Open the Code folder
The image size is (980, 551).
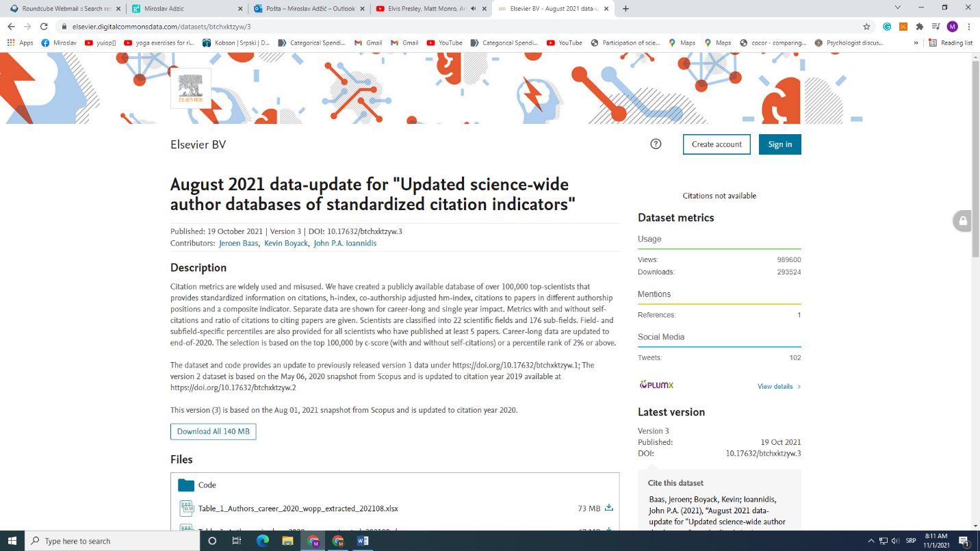[207, 485]
